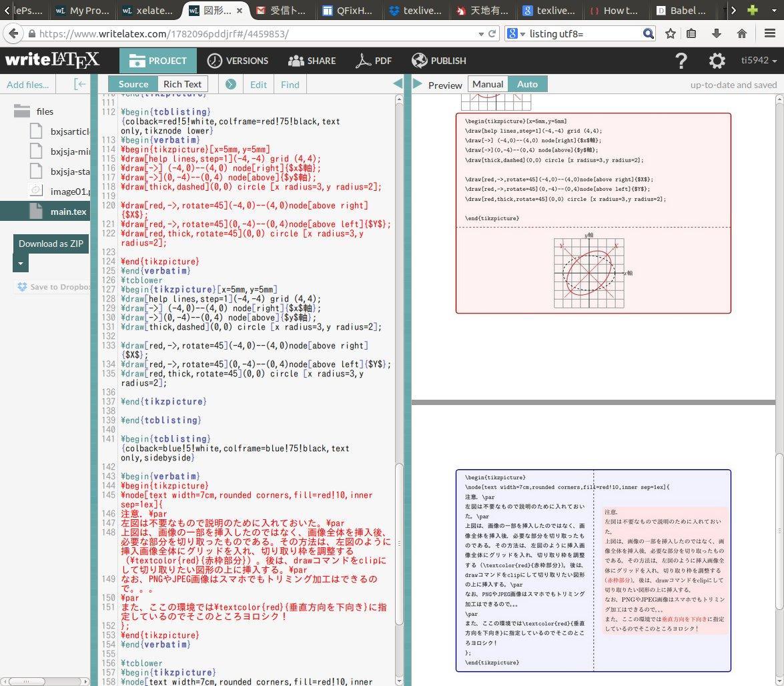Click the up-to-date and saved status
The image size is (784, 686).
[733, 85]
